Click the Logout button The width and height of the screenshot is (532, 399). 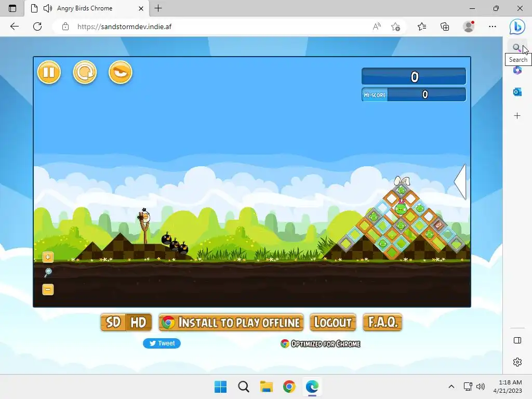(x=333, y=322)
